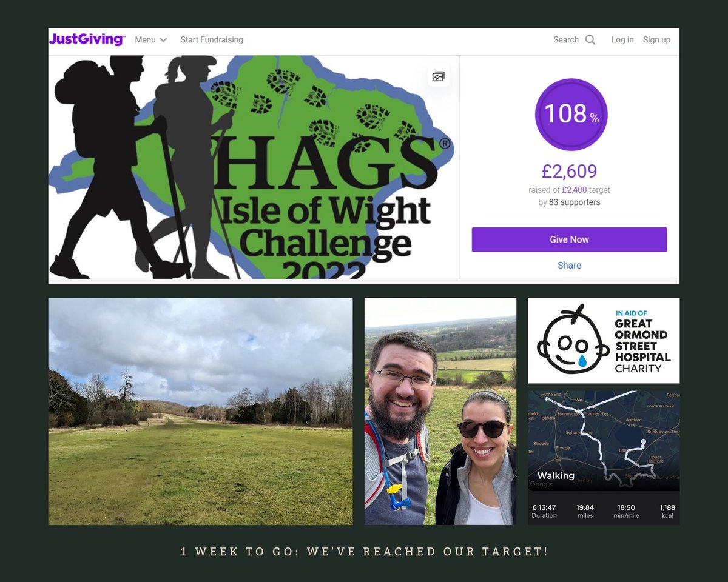The image size is (728, 582).
Task: Click the HAGS Isle of Wight Challenge banner
Action: pyautogui.click(x=254, y=167)
